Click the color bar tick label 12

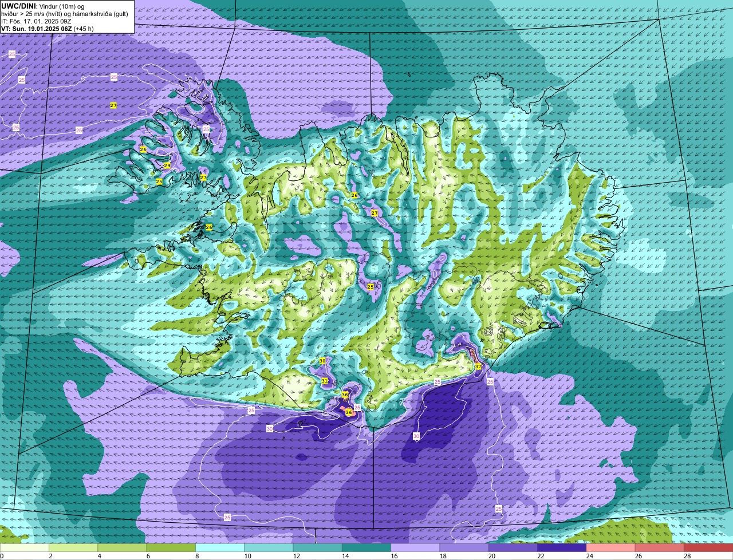pos(296,556)
